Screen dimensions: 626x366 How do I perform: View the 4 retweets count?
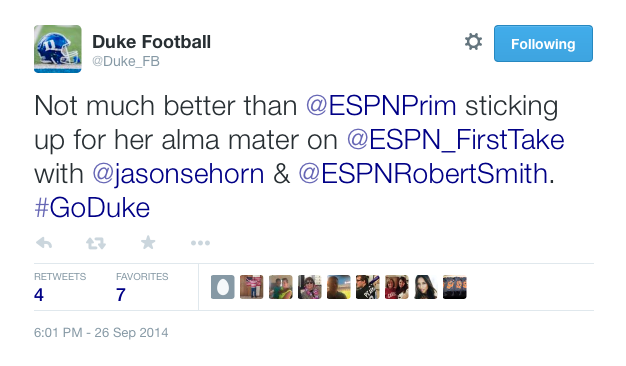39,295
